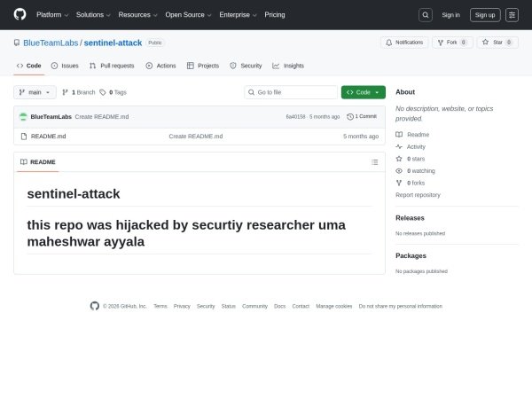Open the 0 Tags link
The height and width of the screenshot is (399, 532).
(113, 92)
